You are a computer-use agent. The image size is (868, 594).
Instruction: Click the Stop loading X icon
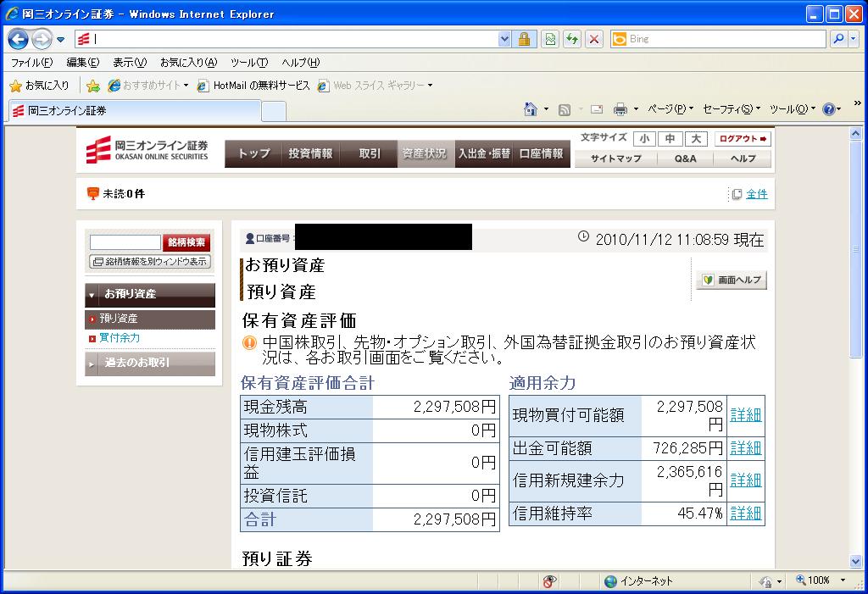pos(594,39)
